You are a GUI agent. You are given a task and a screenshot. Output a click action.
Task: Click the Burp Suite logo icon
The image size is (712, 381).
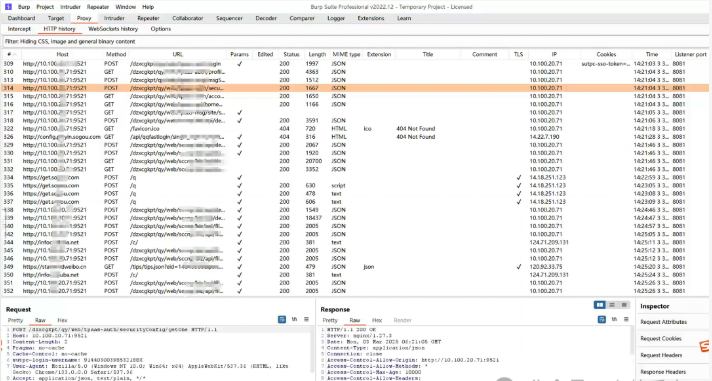[8, 7]
